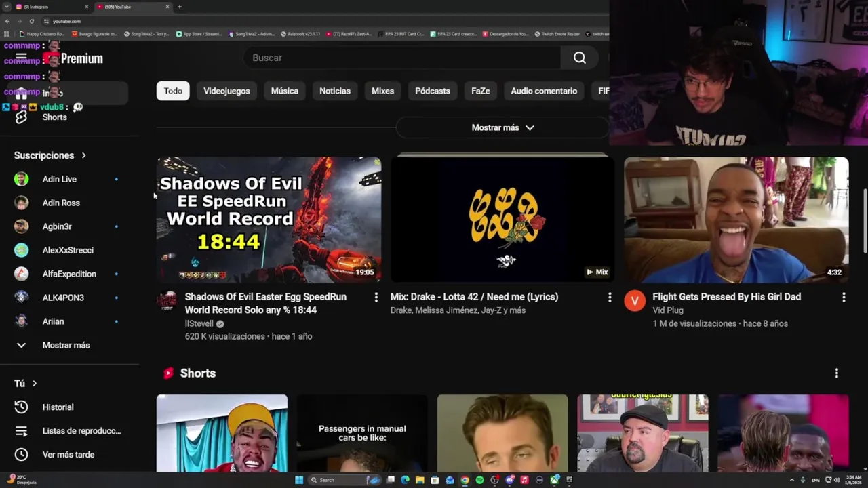Viewport: 868px width, 488px height.
Task: Open the browser tab search dropdown
Action: pos(7,7)
